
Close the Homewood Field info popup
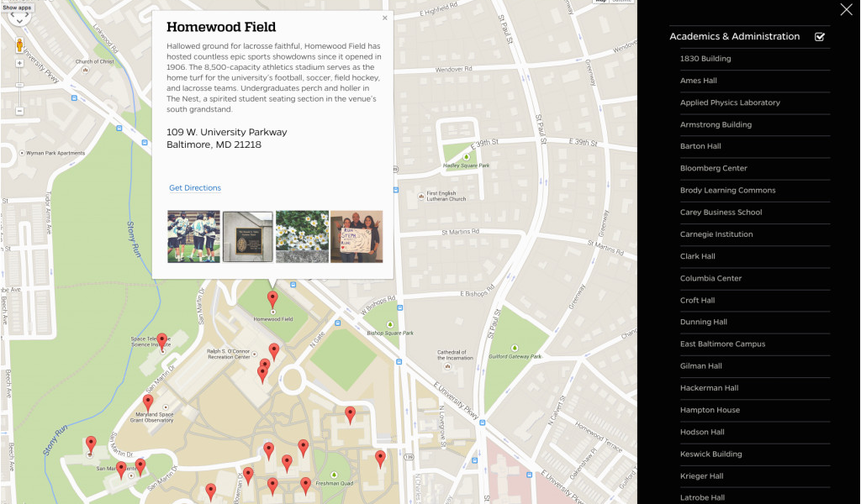tap(385, 18)
